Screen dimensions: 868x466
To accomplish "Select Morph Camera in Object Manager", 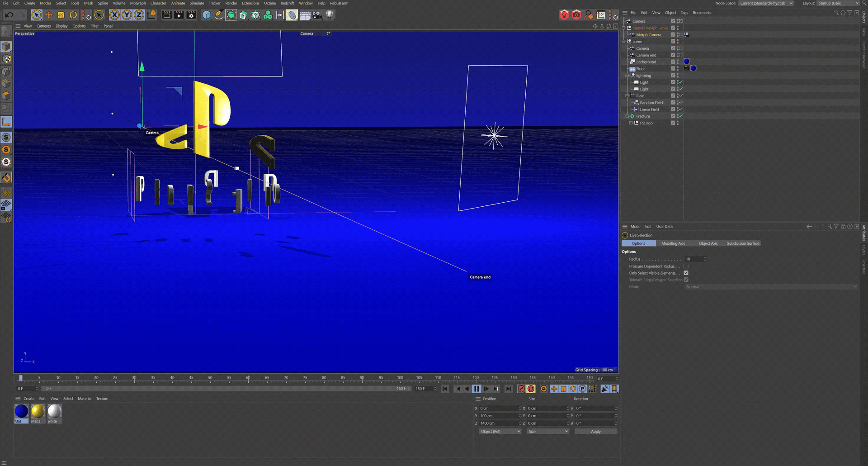I will [648, 35].
